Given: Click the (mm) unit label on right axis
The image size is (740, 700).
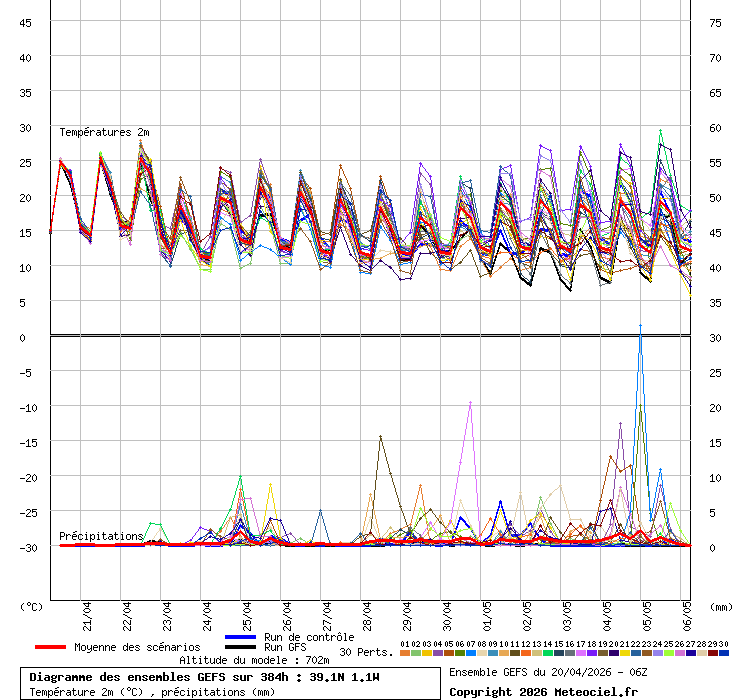Looking at the screenshot, I should click(721, 606).
